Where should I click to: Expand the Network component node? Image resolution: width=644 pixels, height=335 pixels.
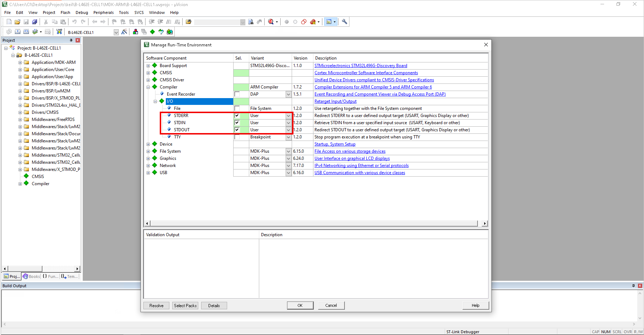tap(148, 166)
